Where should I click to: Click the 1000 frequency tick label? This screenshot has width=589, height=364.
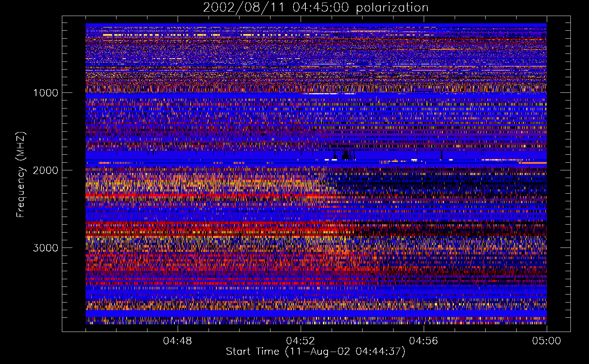click(46, 93)
